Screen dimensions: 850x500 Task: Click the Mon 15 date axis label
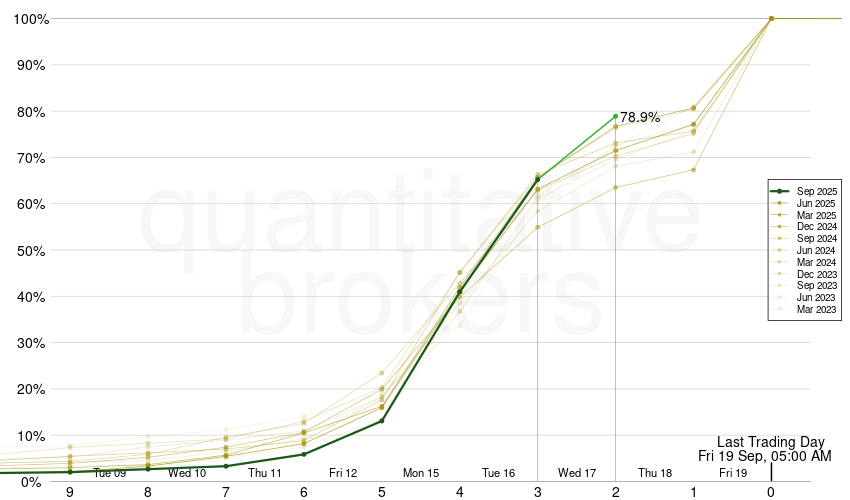click(x=421, y=473)
